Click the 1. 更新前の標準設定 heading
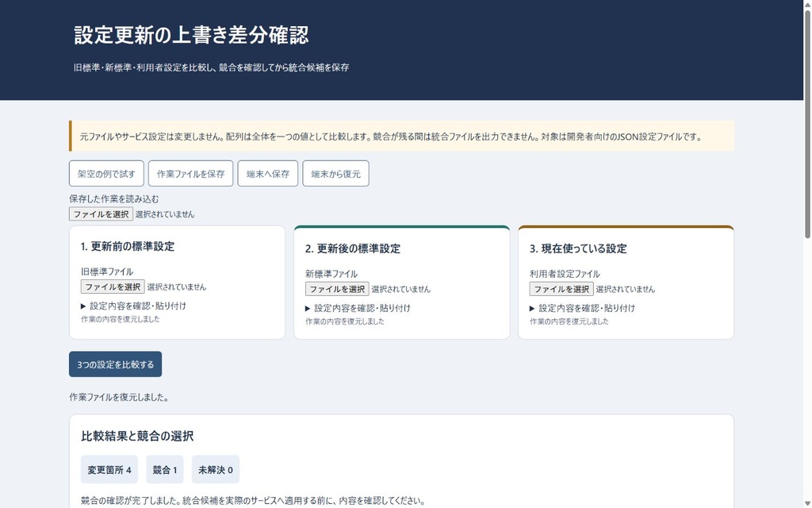Viewport: 812px width, 508px height. click(128, 247)
